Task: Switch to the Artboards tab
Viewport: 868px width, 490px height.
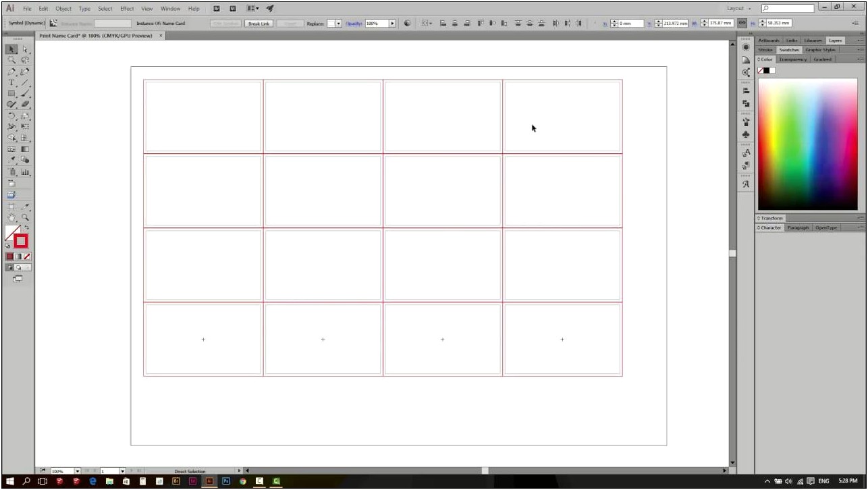Action: [x=769, y=40]
